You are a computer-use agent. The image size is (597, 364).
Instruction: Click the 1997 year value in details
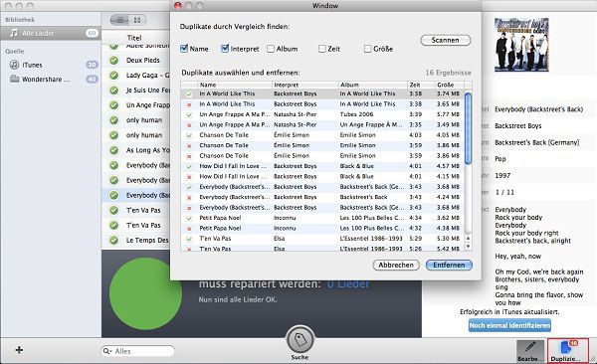coord(502,175)
